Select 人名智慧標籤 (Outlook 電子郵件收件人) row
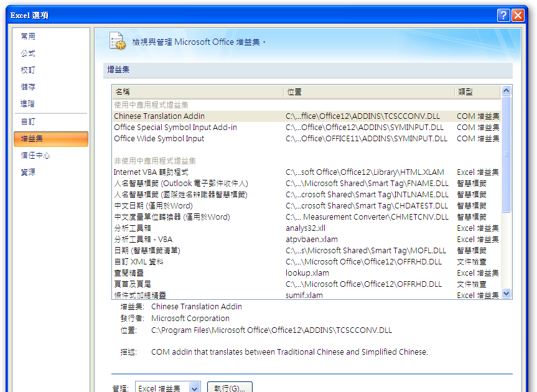 point(307,184)
